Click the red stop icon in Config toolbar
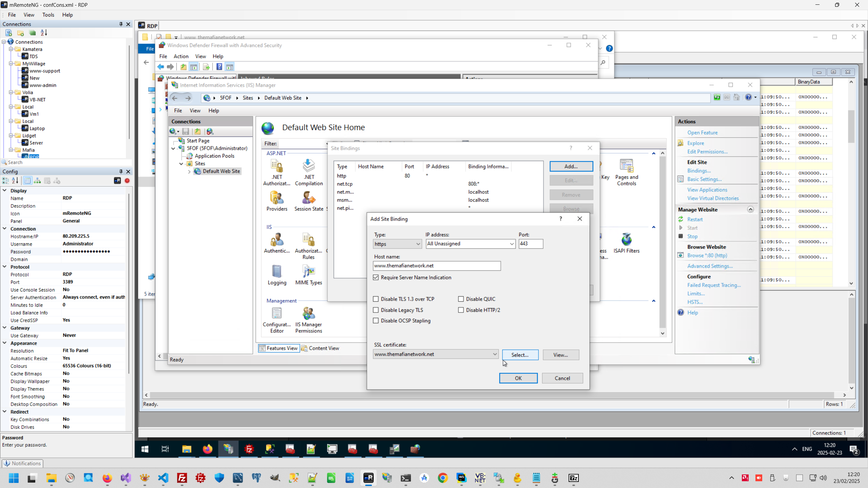Viewport: 868px width, 488px height. (x=127, y=181)
